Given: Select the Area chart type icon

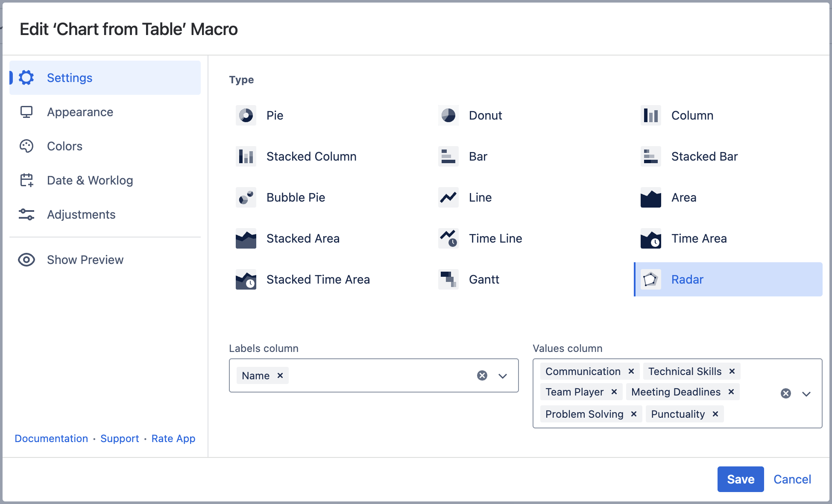Looking at the screenshot, I should (x=651, y=197).
